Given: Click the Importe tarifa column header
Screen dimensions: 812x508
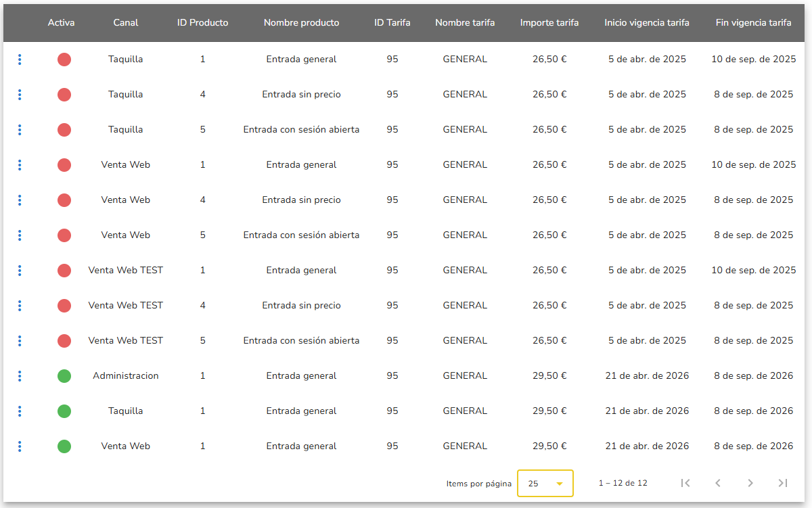Looking at the screenshot, I should click(x=549, y=23).
